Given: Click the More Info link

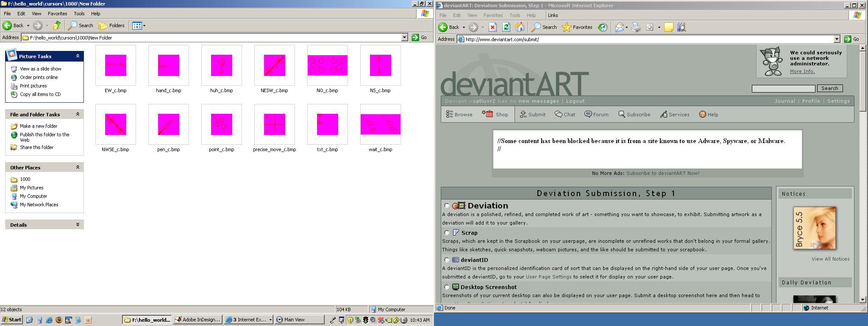Looking at the screenshot, I should pyautogui.click(x=802, y=71).
